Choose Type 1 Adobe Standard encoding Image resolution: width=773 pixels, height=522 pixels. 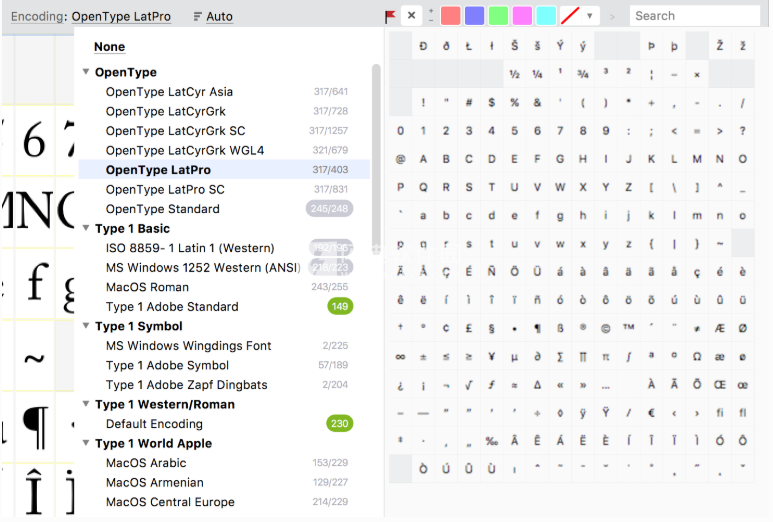click(x=224, y=307)
